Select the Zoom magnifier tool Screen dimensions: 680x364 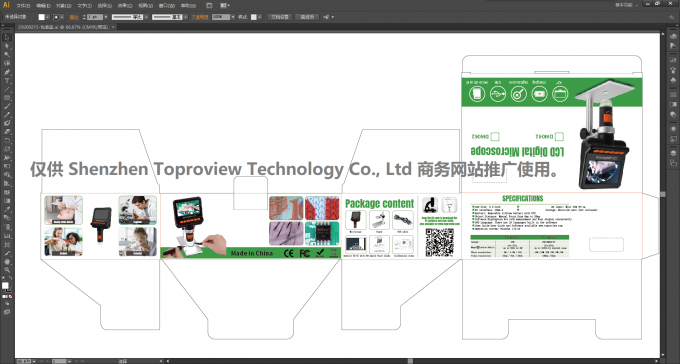point(7,270)
